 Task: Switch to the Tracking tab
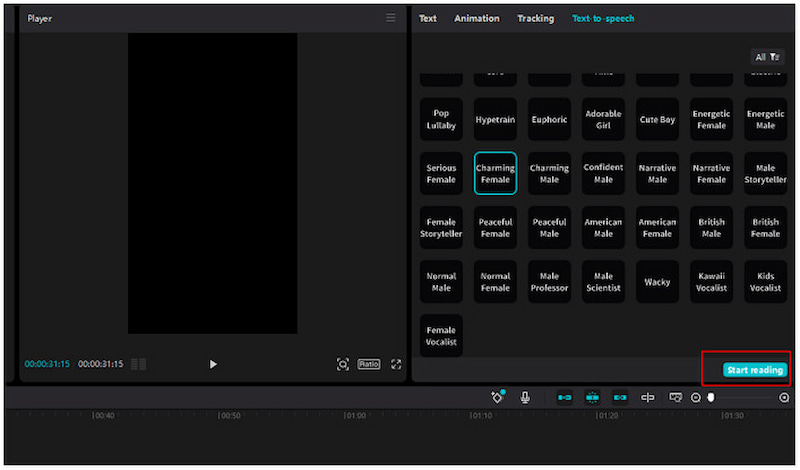(536, 18)
